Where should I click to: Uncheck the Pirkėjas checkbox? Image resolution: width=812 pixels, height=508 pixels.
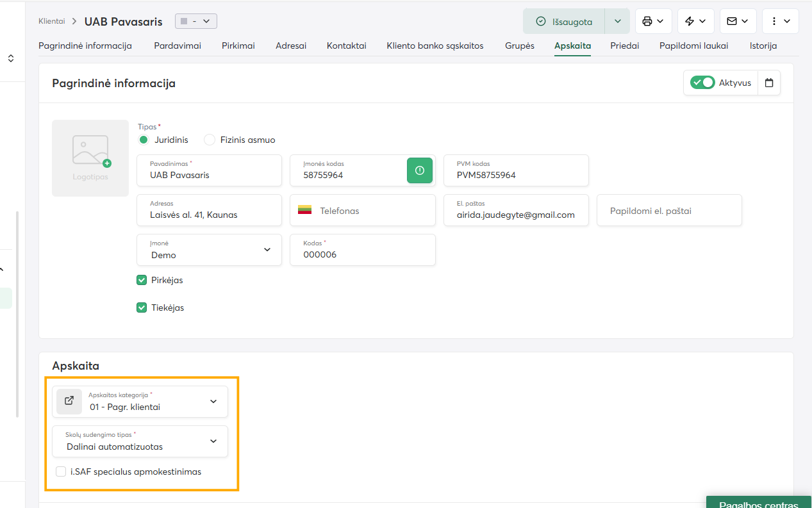coord(142,280)
